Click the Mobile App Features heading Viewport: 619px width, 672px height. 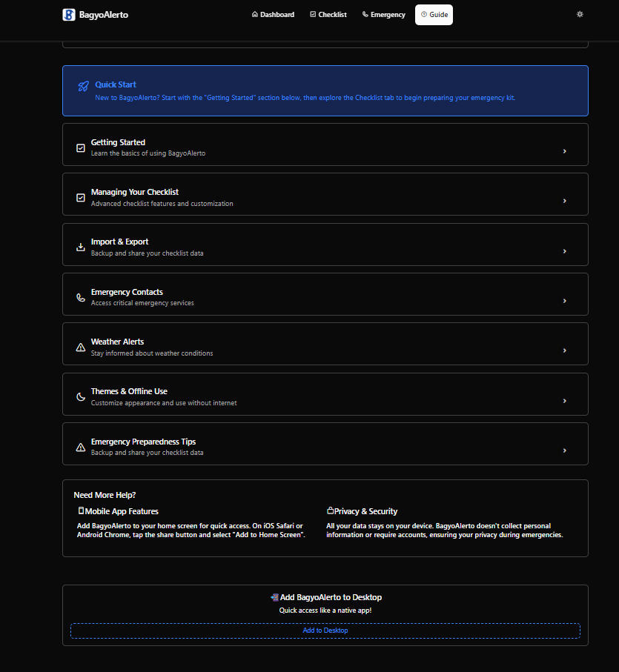coord(122,511)
